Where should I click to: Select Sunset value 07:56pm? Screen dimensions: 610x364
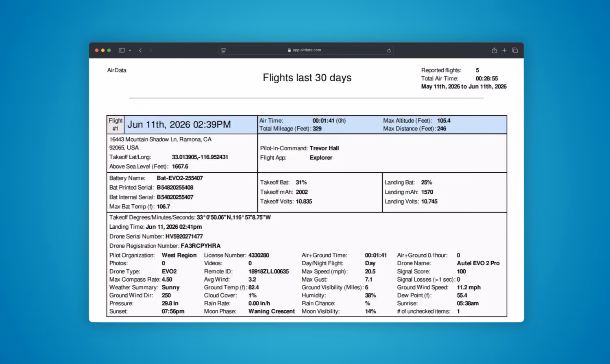(173, 311)
